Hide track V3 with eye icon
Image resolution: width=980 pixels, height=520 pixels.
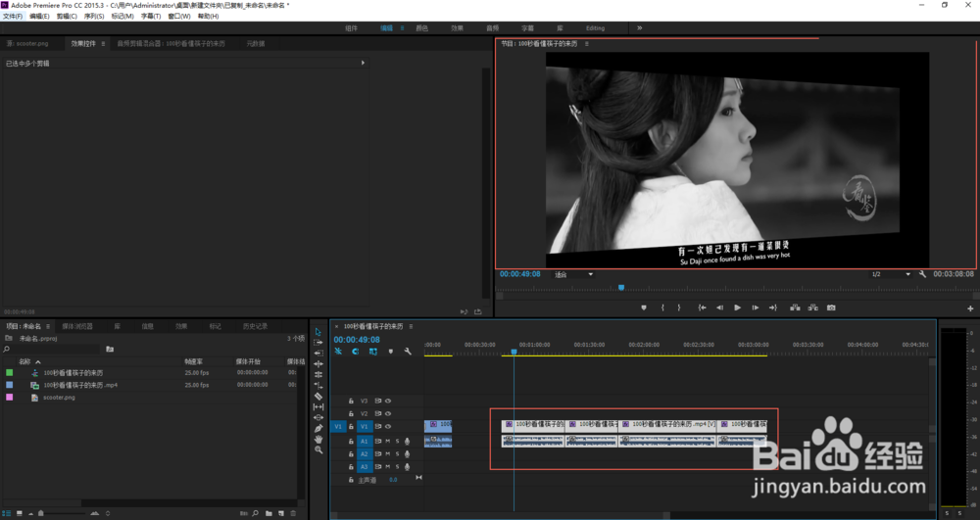(388, 401)
